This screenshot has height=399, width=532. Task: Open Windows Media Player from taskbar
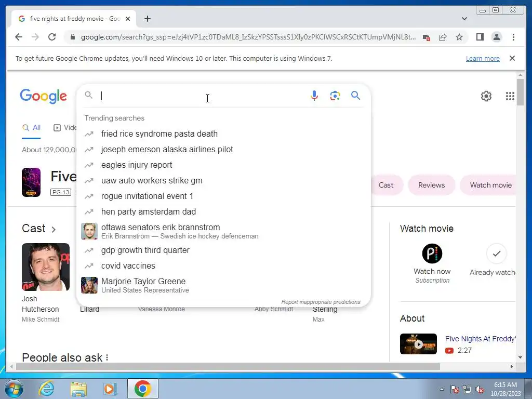(110, 389)
